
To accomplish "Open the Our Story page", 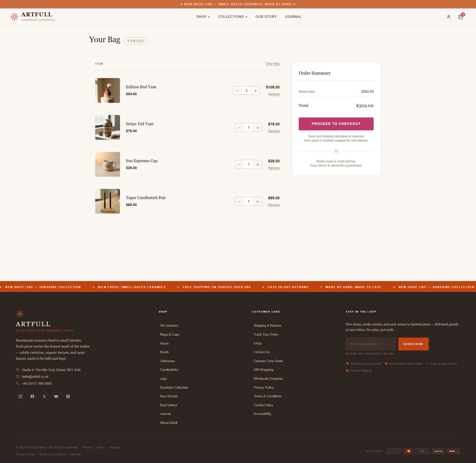I will tap(266, 17).
